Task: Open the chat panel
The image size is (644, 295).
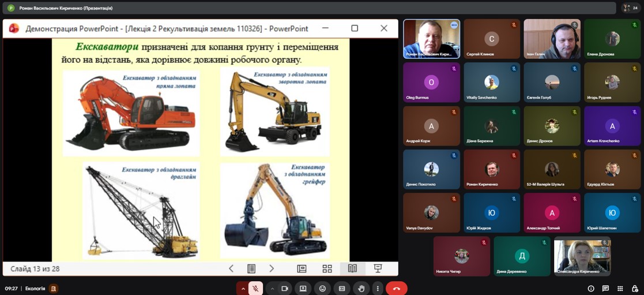Action: 605,289
